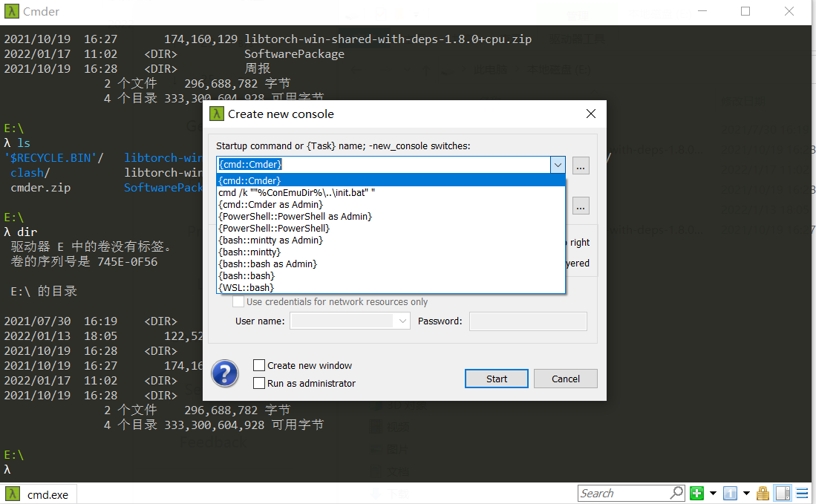Maximize the Cmder window
Viewport: 816px width, 504px height.
tap(745, 11)
